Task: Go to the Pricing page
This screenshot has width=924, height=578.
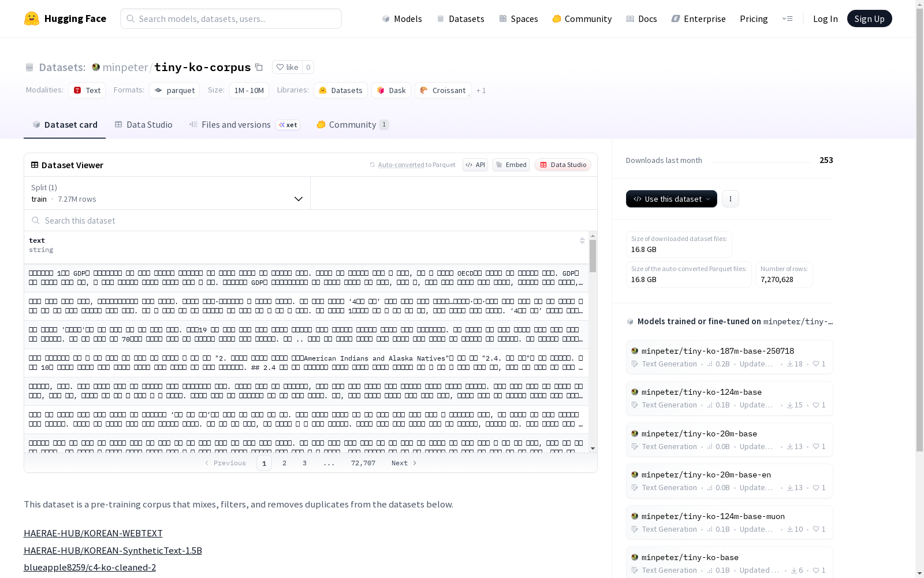Action: 754,18
